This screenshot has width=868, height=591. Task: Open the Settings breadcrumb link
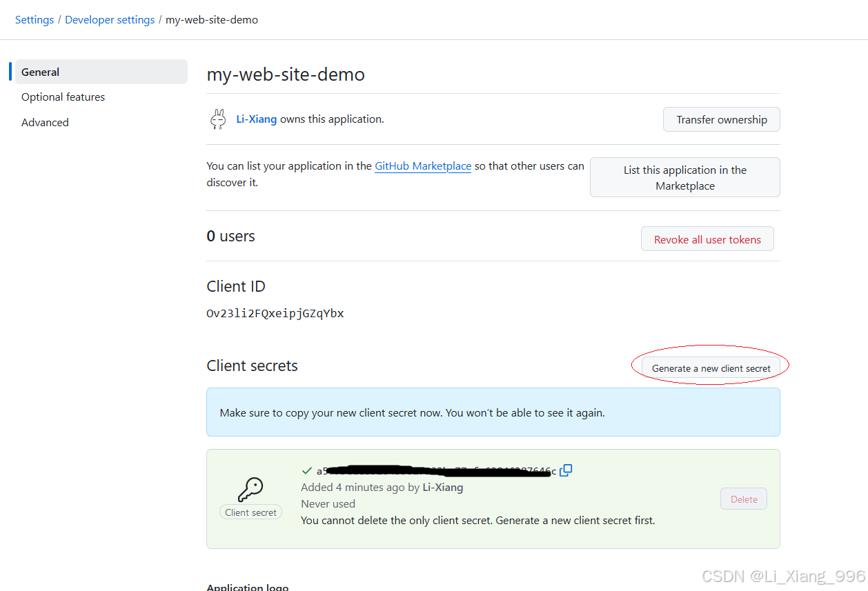(34, 20)
